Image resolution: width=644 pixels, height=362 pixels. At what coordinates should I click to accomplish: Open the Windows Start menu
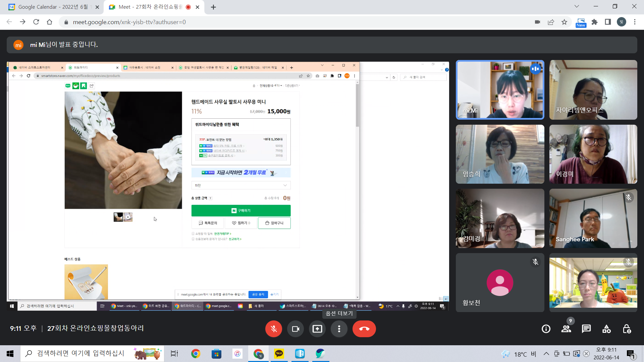[10, 354]
